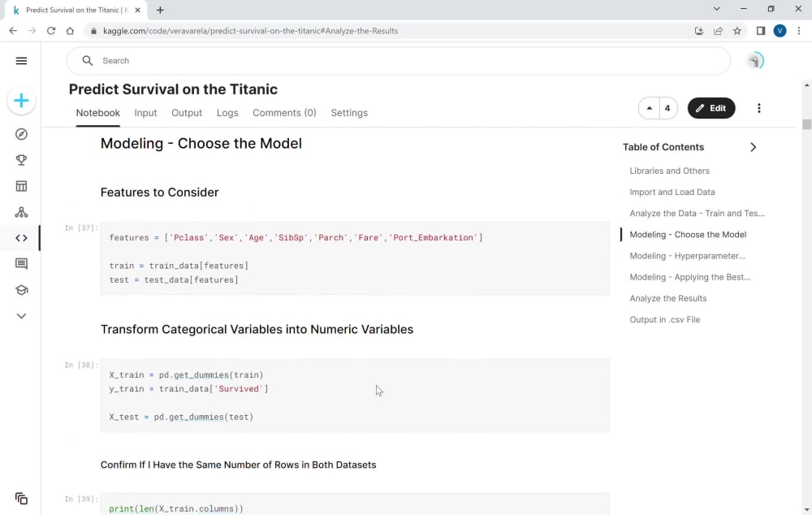Click the In [38] cell label

click(x=80, y=365)
